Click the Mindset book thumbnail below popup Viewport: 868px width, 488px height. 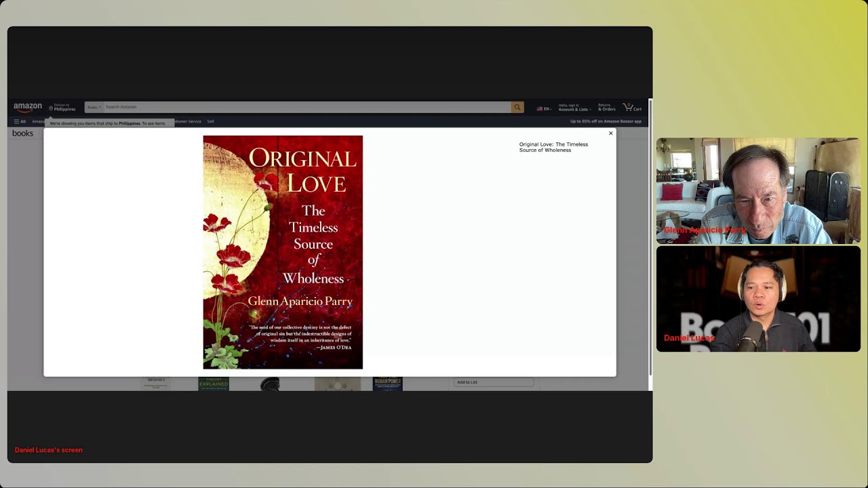point(156,384)
